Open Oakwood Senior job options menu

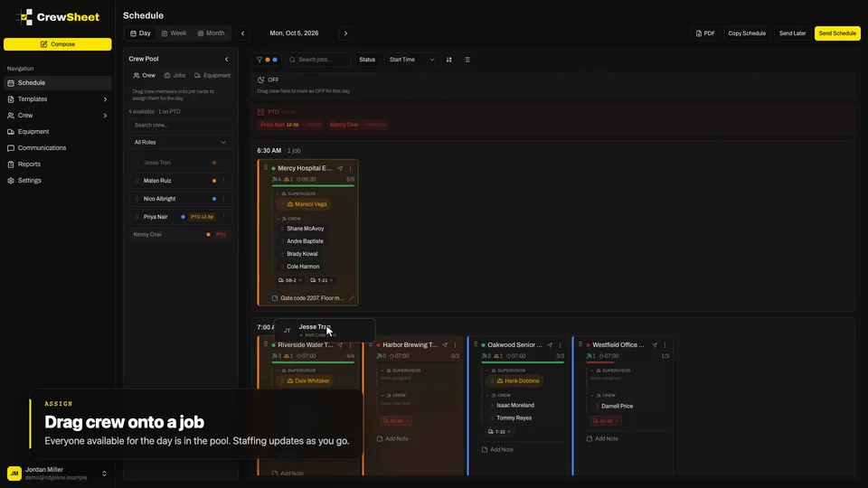pos(560,345)
